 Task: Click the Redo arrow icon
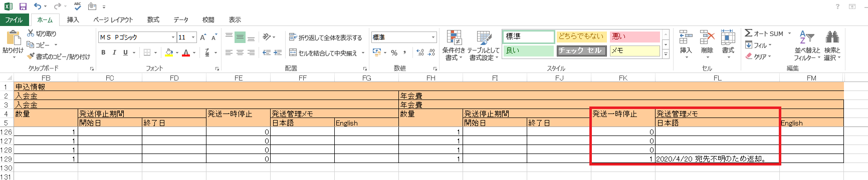tap(57, 6)
